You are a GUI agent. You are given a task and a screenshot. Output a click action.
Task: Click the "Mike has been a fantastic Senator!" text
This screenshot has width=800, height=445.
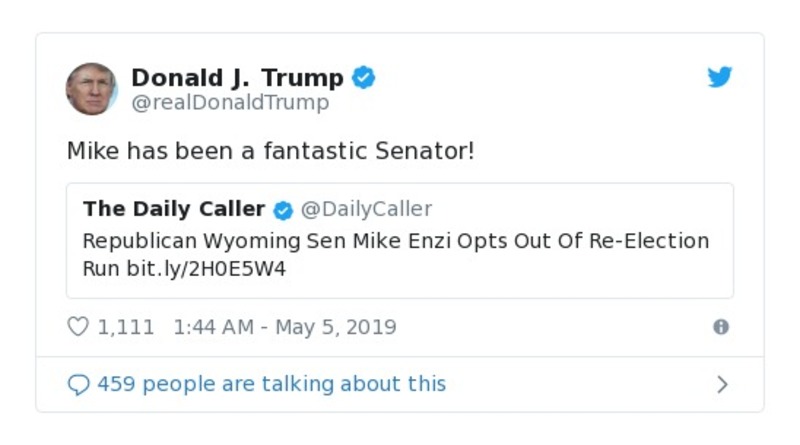(271, 152)
